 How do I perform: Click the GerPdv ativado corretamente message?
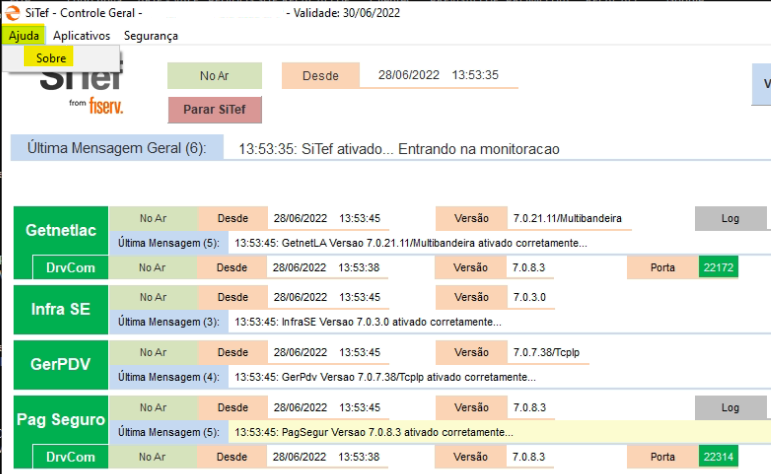click(385, 377)
